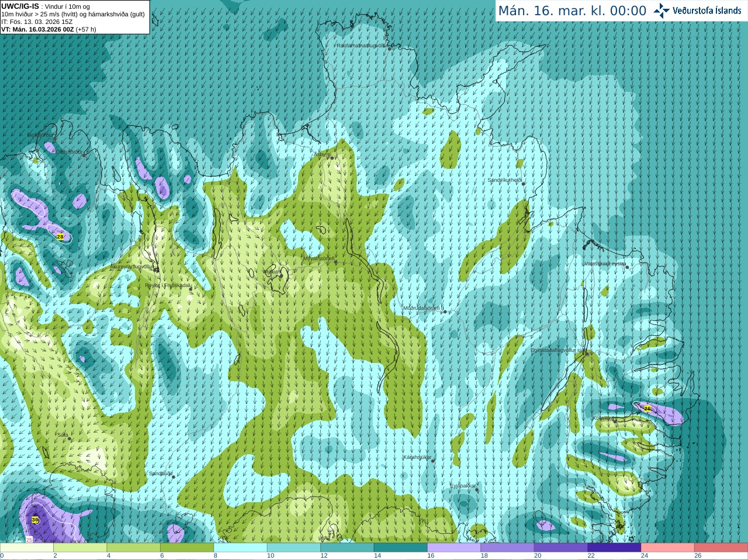Click the yellow 28 gust marker

click(x=60, y=237)
